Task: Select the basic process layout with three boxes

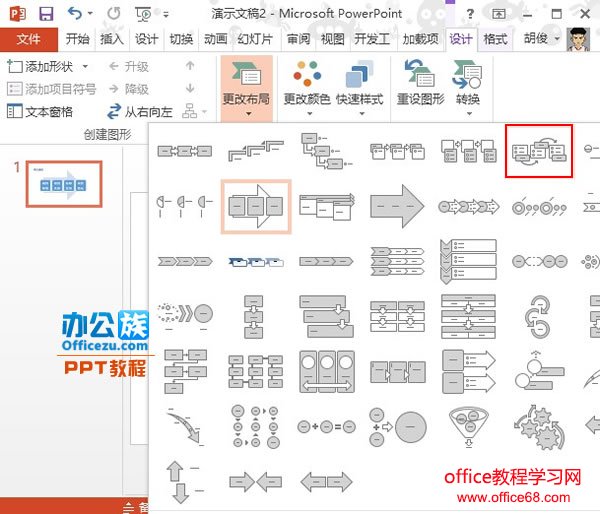Action: pyautogui.click(x=184, y=151)
